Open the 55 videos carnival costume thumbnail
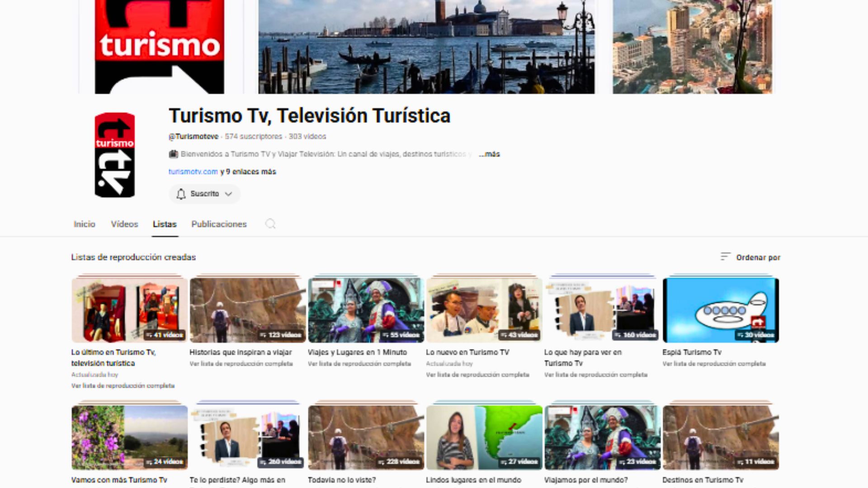Image resolution: width=868 pixels, height=488 pixels. tap(366, 310)
